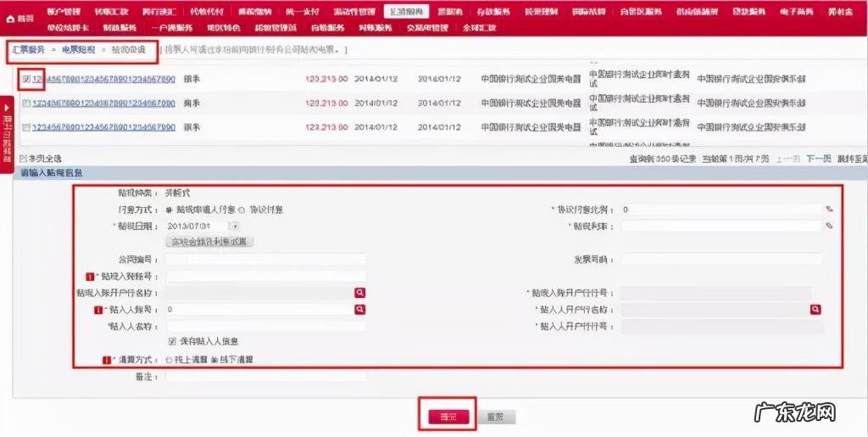
Task: Click the interest trial-calculation button below date
Action: pyautogui.click(x=210, y=242)
